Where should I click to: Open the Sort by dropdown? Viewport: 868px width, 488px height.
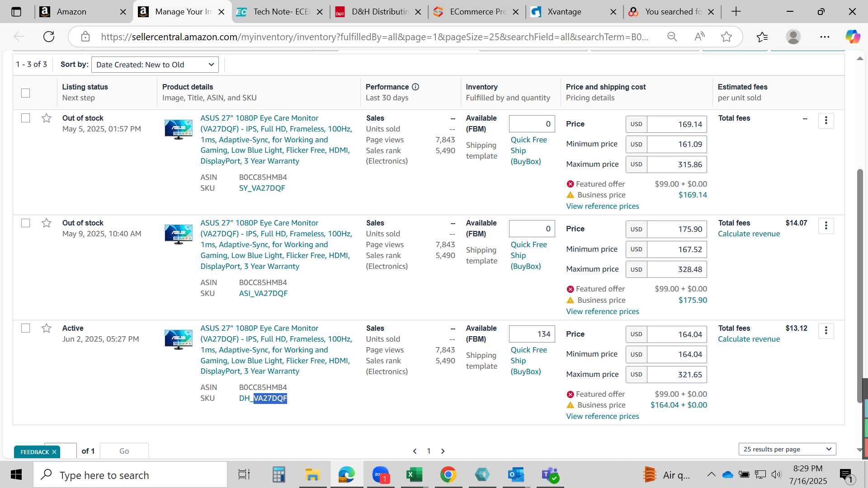click(155, 65)
